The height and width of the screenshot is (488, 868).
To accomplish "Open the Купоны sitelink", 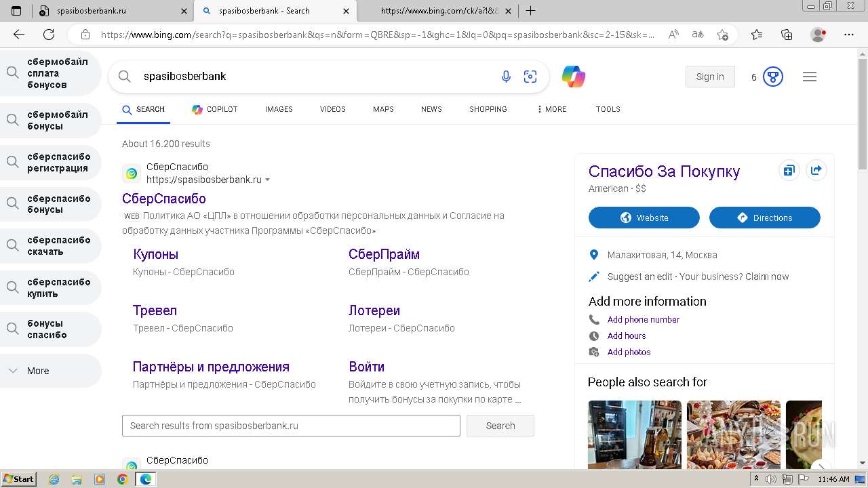I will coord(156,254).
